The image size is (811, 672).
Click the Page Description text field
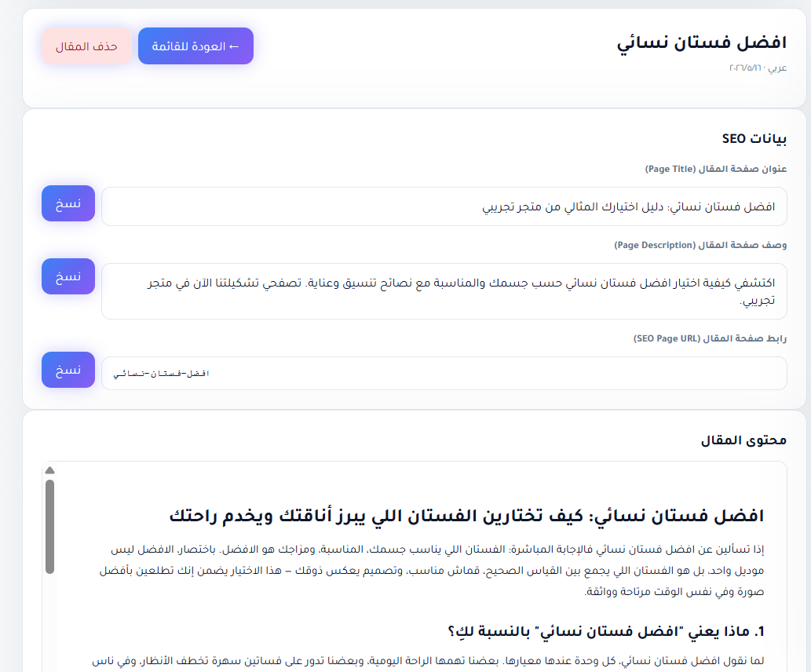[x=444, y=291]
